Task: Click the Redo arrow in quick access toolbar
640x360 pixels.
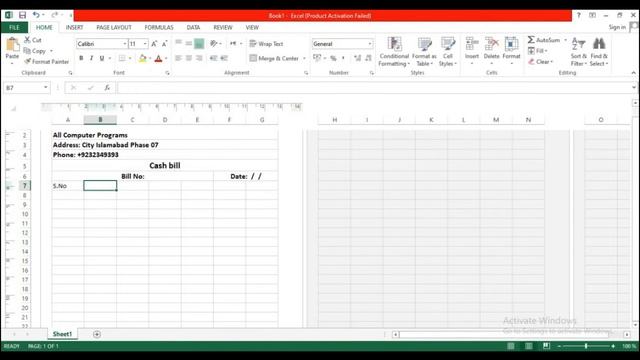Action: [54, 15]
